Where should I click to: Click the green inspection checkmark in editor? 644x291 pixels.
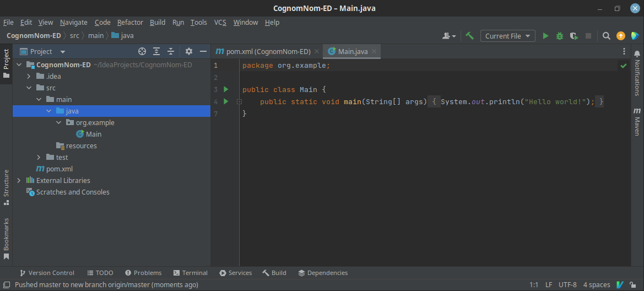pyautogui.click(x=624, y=66)
